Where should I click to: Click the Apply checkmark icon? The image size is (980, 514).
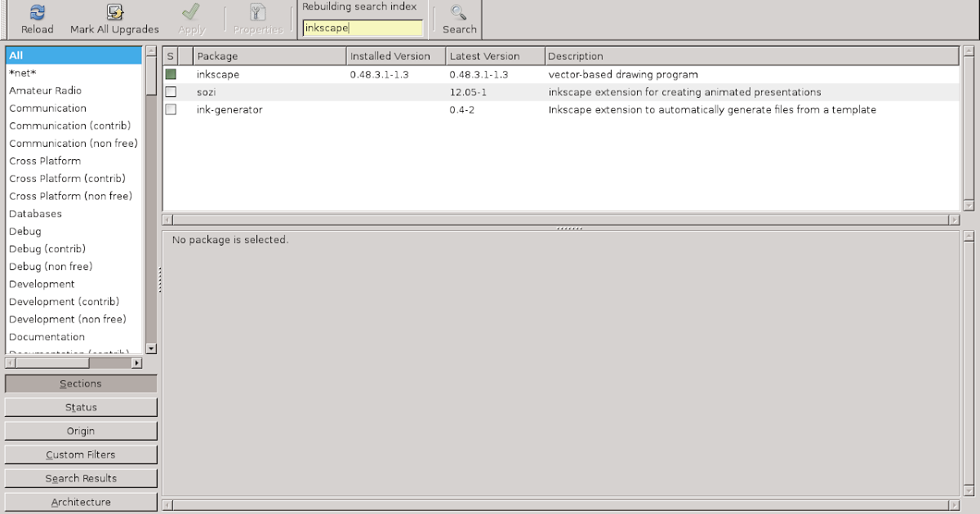pos(191,12)
